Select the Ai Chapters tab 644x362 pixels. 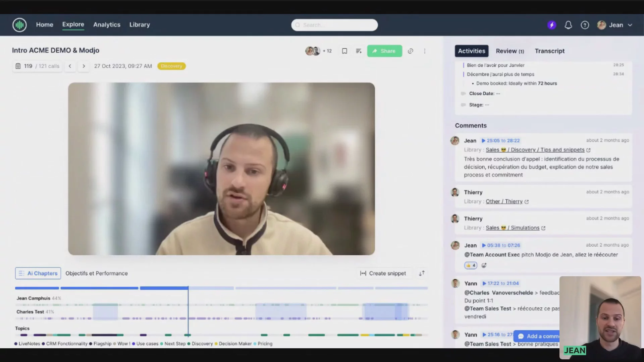(x=38, y=273)
